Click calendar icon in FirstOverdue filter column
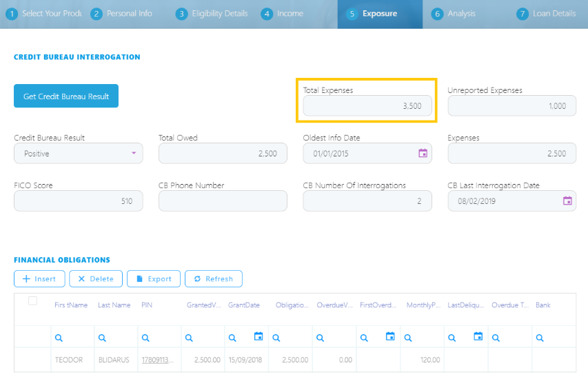This screenshot has width=588, height=390. (390, 337)
